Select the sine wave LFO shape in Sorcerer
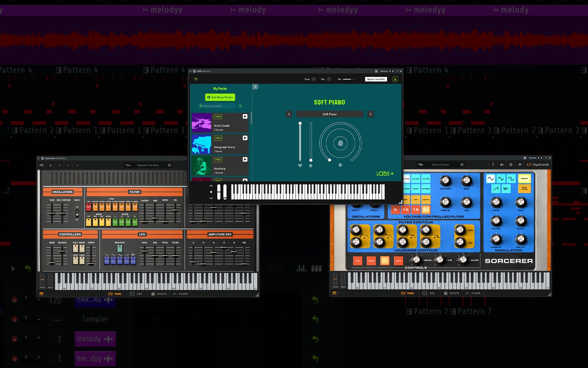Image resolution: width=588 pixels, height=368 pixels. coord(491,178)
